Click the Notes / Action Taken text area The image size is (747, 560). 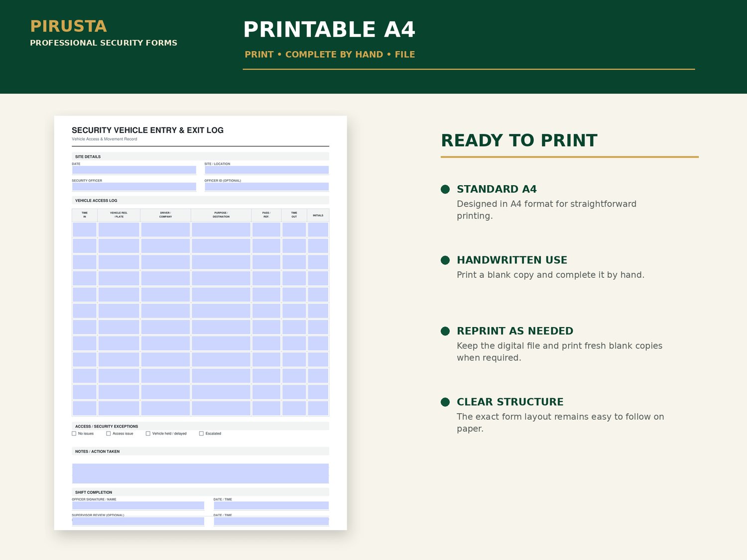tap(200, 473)
